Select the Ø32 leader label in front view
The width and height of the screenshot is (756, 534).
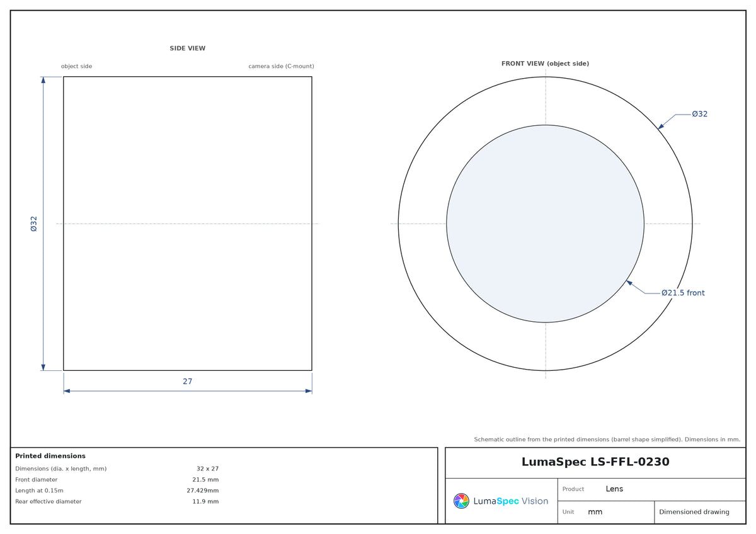(699, 114)
